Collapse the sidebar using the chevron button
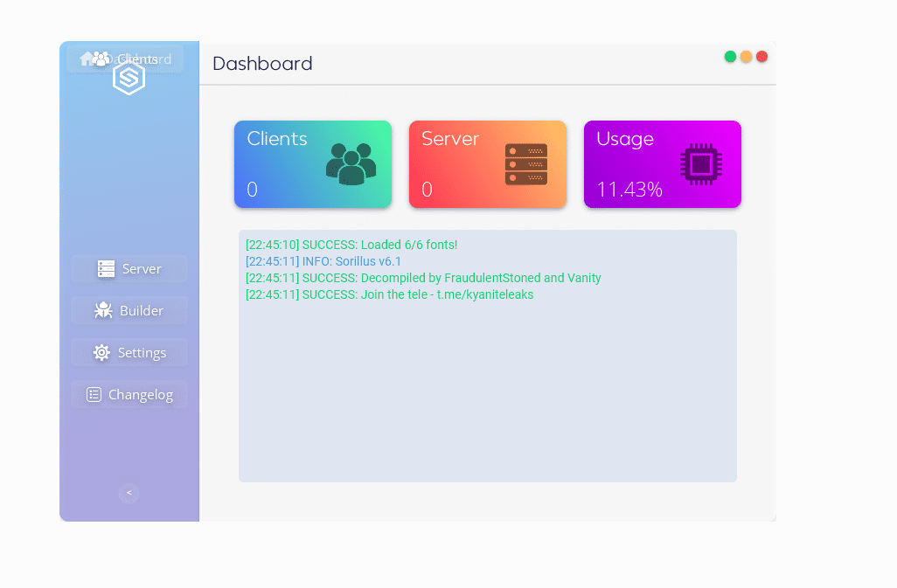Image resolution: width=897 pixels, height=588 pixels. click(129, 493)
